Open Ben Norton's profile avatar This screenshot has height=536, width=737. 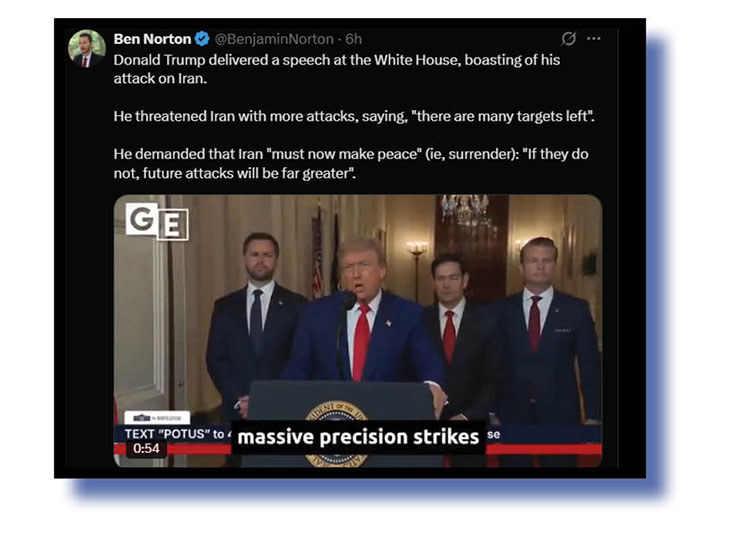pos(86,48)
